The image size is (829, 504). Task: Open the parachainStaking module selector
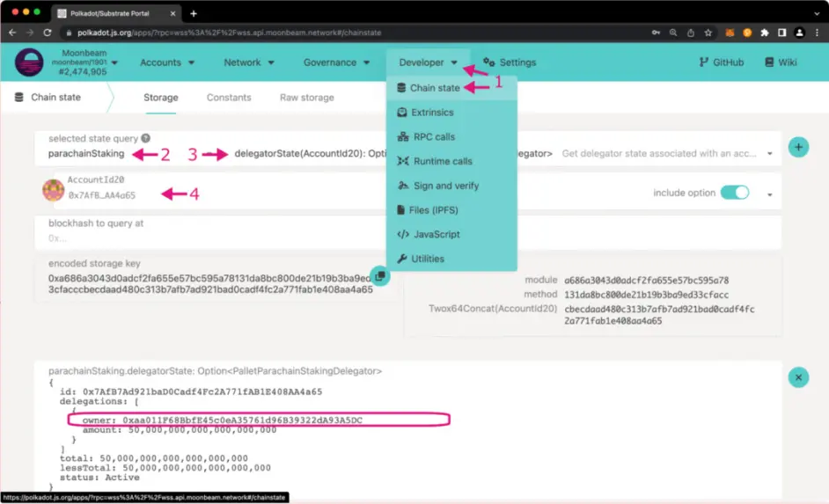(x=86, y=153)
